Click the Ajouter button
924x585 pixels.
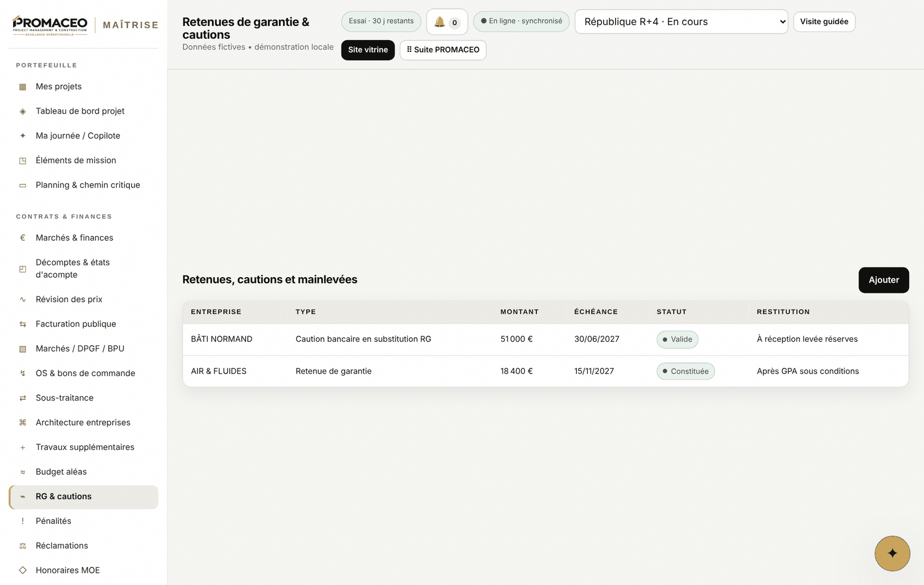pos(884,280)
